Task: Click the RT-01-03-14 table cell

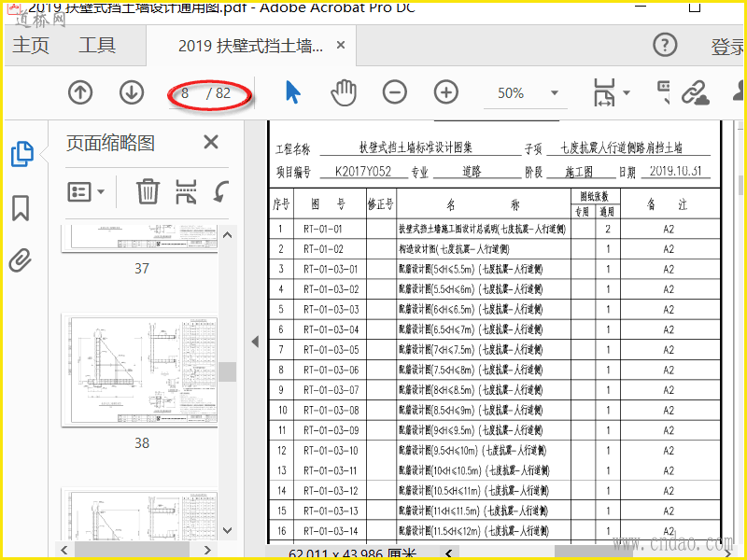Action: (x=331, y=531)
